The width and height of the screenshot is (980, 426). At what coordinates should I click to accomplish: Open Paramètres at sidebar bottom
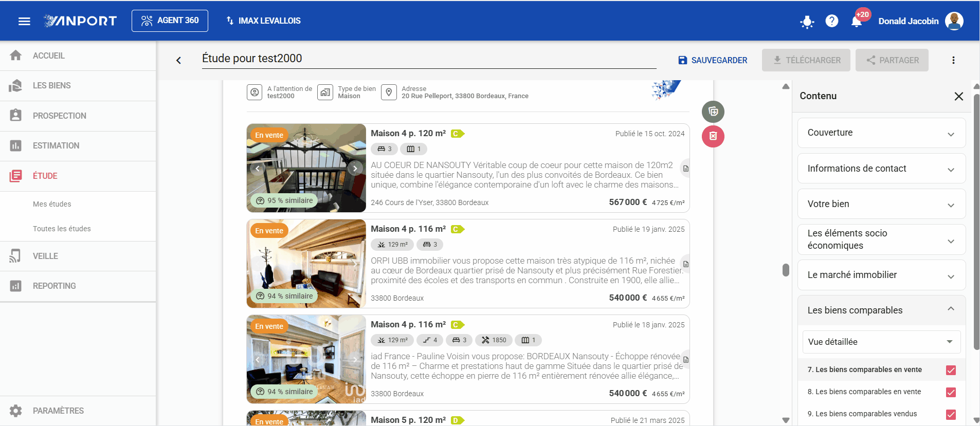78,411
